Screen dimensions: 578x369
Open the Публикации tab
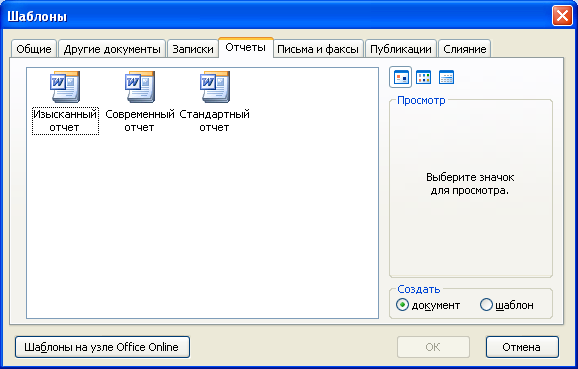[401, 49]
